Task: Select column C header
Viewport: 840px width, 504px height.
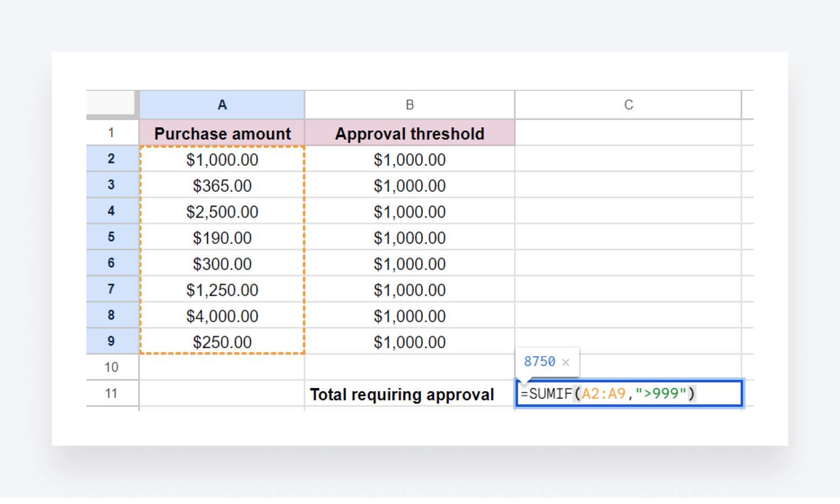Action: click(x=628, y=105)
